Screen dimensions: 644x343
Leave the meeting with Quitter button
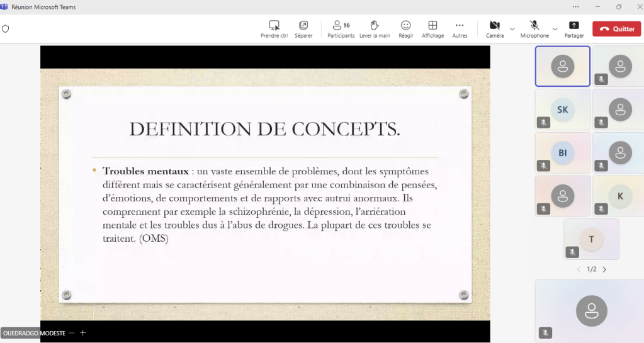point(616,29)
